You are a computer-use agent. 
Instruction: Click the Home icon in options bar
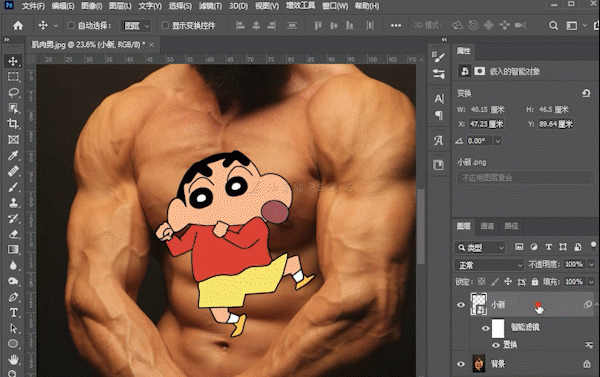tap(18, 26)
